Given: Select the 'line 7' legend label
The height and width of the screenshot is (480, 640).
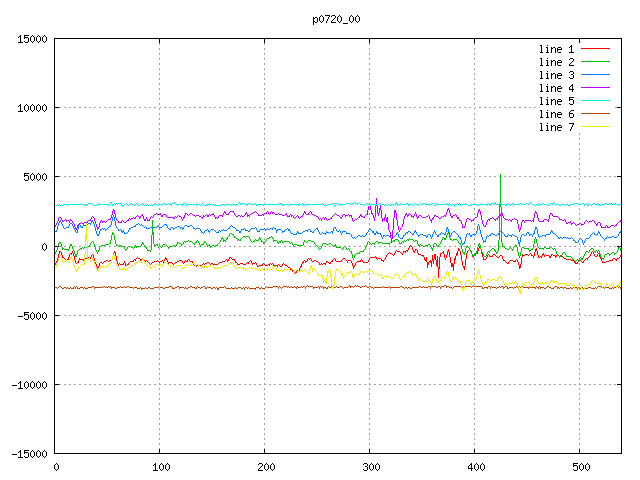Looking at the screenshot, I should 556,127.
